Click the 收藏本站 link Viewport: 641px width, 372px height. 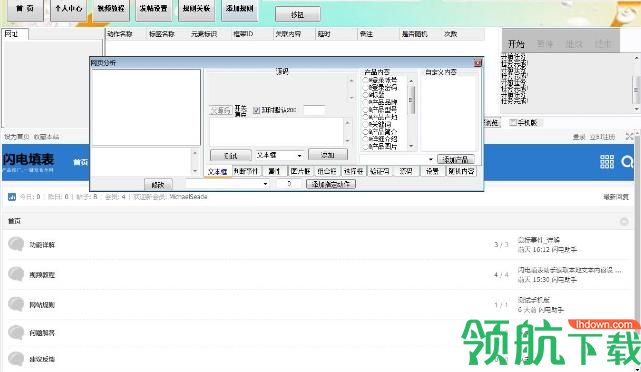point(47,137)
